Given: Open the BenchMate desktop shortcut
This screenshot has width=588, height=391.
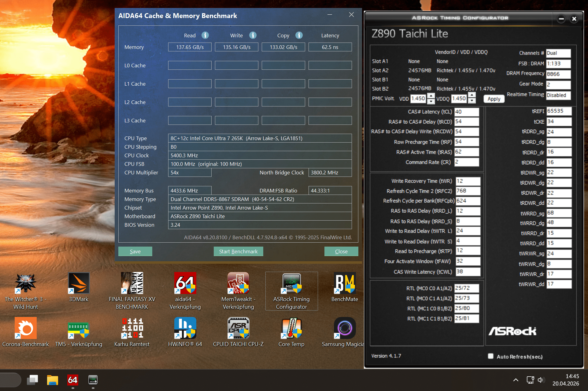Looking at the screenshot, I should pos(345,283).
